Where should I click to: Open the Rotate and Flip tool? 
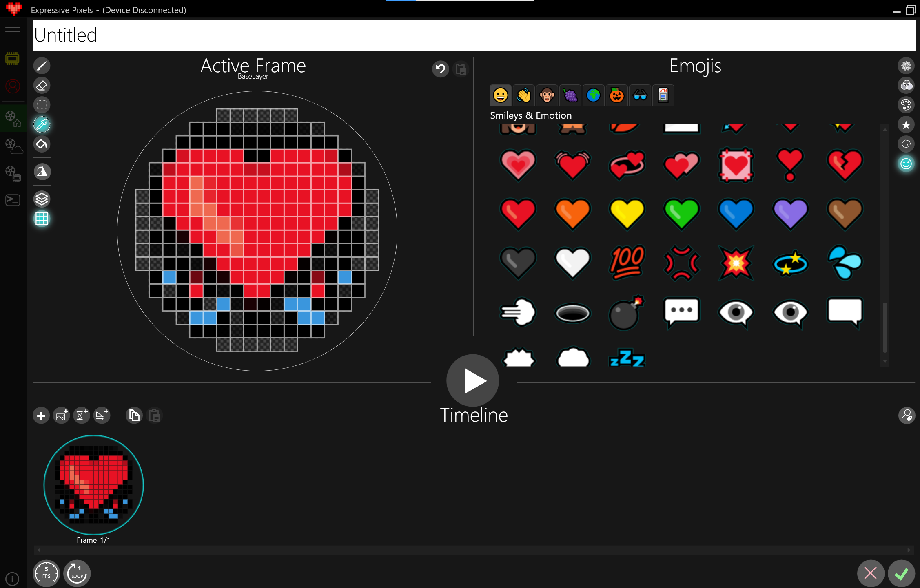click(x=42, y=172)
